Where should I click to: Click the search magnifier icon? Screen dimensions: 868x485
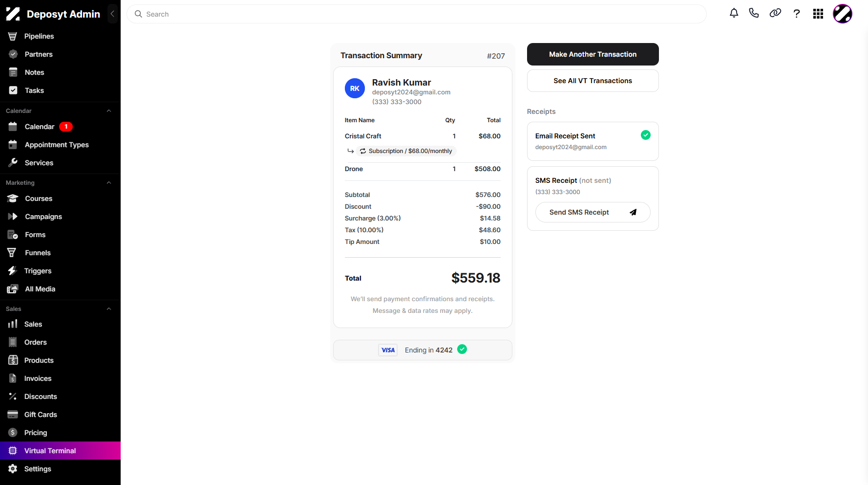coord(138,14)
